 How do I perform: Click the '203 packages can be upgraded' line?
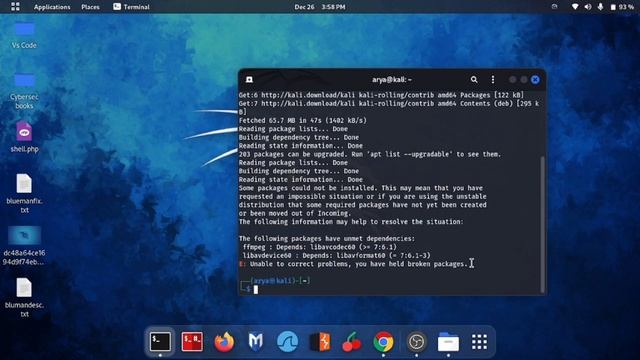pyautogui.click(x=370, y=154)
